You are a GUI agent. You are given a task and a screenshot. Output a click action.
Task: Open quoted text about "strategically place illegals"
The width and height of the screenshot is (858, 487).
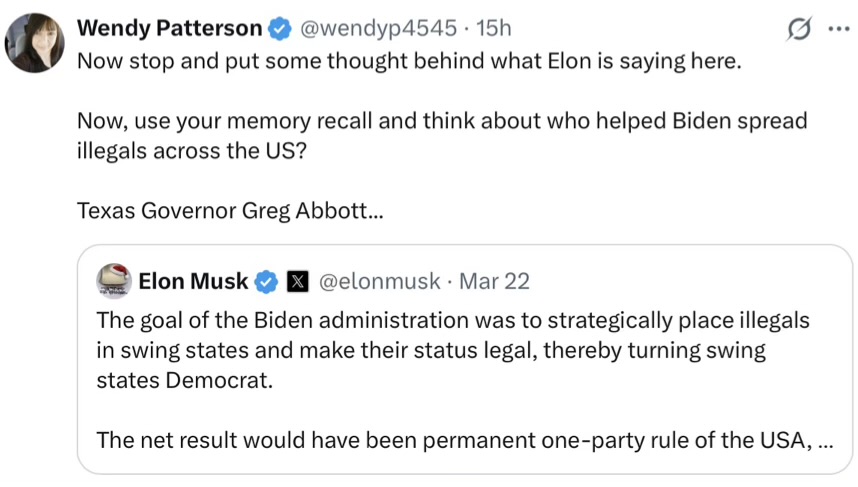(452, 321)
